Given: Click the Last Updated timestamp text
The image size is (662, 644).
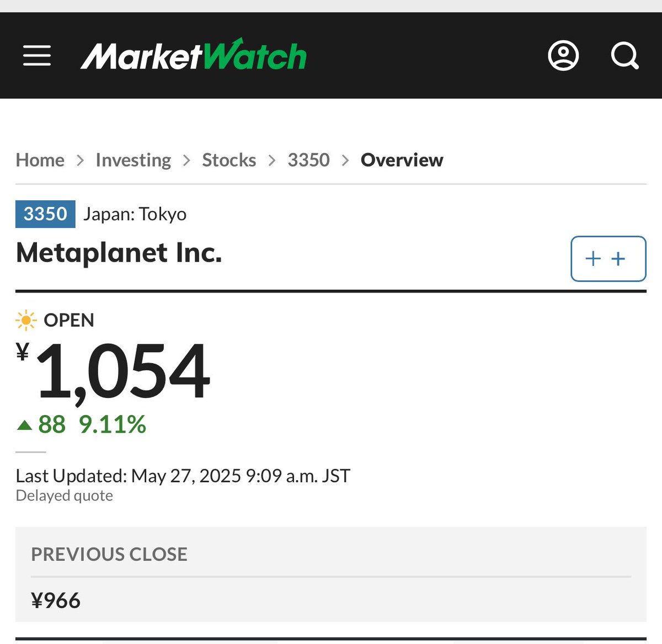Looking at the screenshot, I should tap(183, 476).
